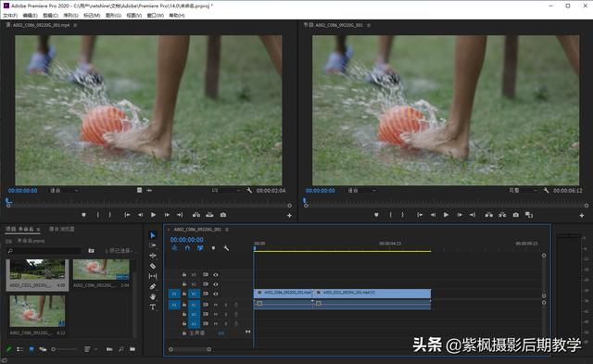Export frame from Program monitor
The width and height of the screenshot is (593, 364).
click(516, 215)
